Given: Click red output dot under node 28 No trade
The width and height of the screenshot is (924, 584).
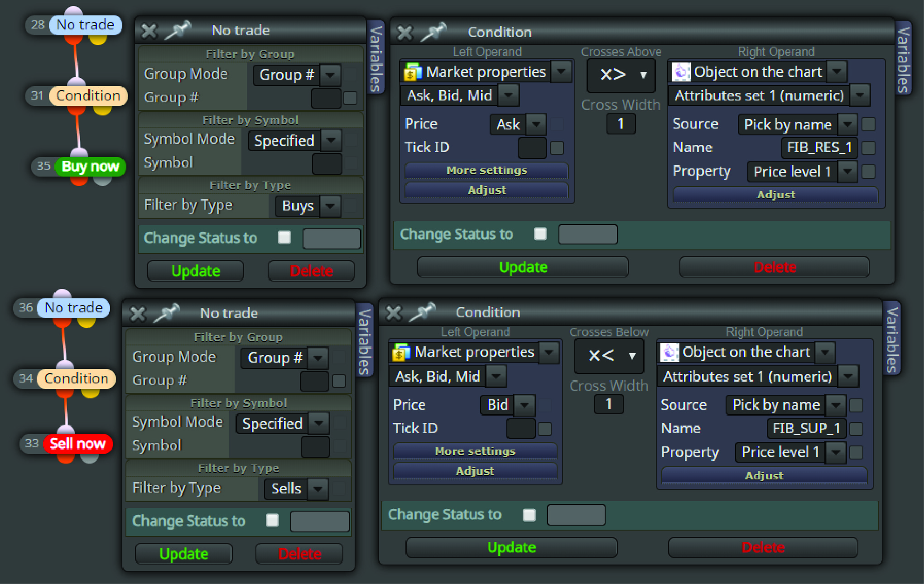Looking at the screenshot, I should pos(73,39).
